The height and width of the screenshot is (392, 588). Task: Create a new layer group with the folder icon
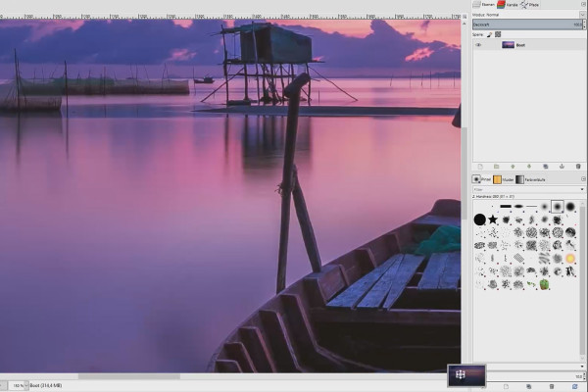point(497,167)
